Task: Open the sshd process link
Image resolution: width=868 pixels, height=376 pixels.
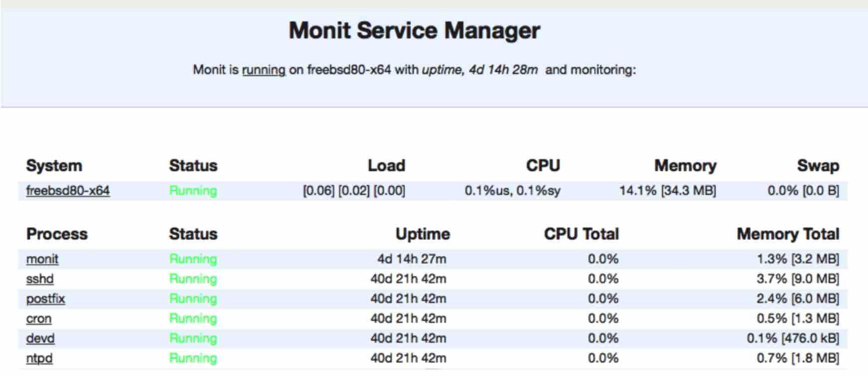Action: click(39, 279)
